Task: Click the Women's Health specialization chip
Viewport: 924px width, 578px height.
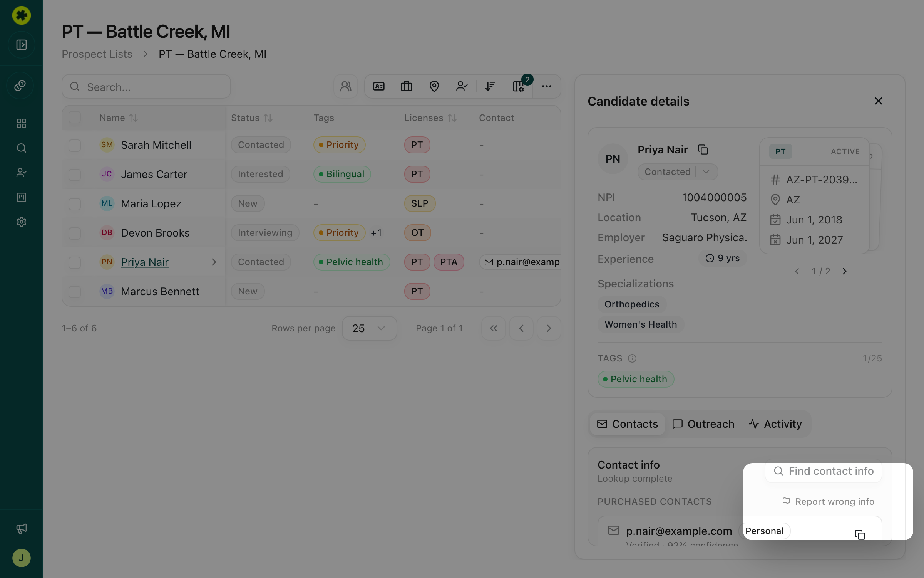Action: click(641, 324)
